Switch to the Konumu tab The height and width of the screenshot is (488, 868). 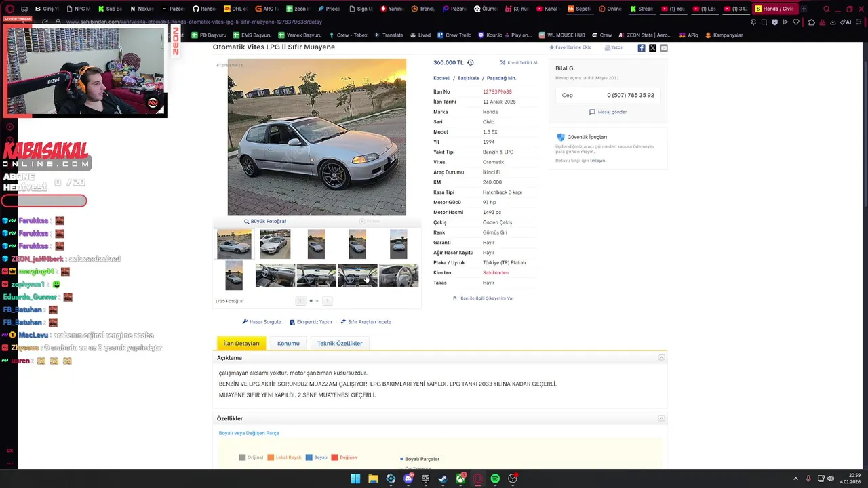point(288,343)
